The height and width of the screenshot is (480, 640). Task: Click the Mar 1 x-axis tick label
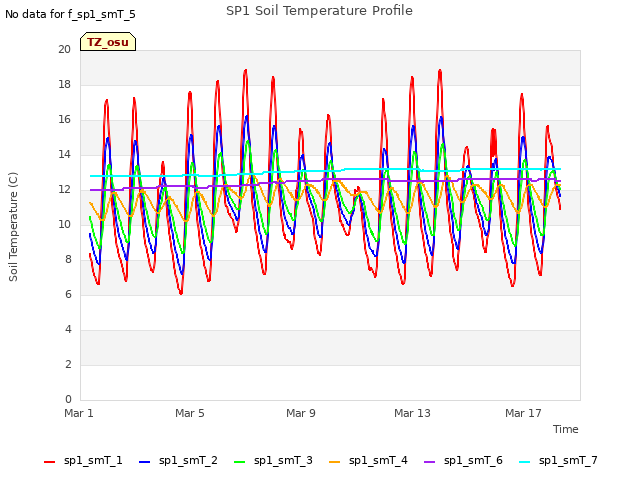tap(79, 413)
